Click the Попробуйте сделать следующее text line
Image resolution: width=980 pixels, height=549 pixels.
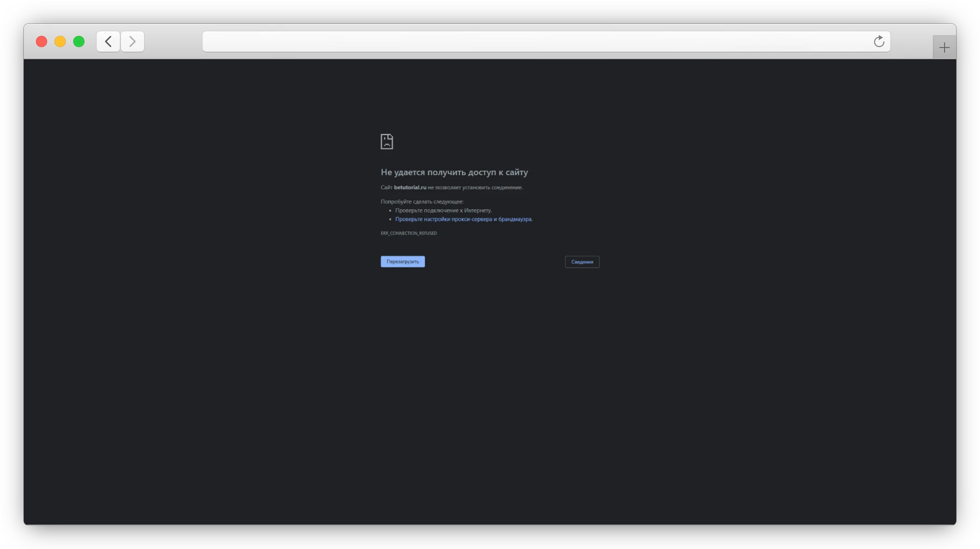pyautogui.click(x=422, y=201)
